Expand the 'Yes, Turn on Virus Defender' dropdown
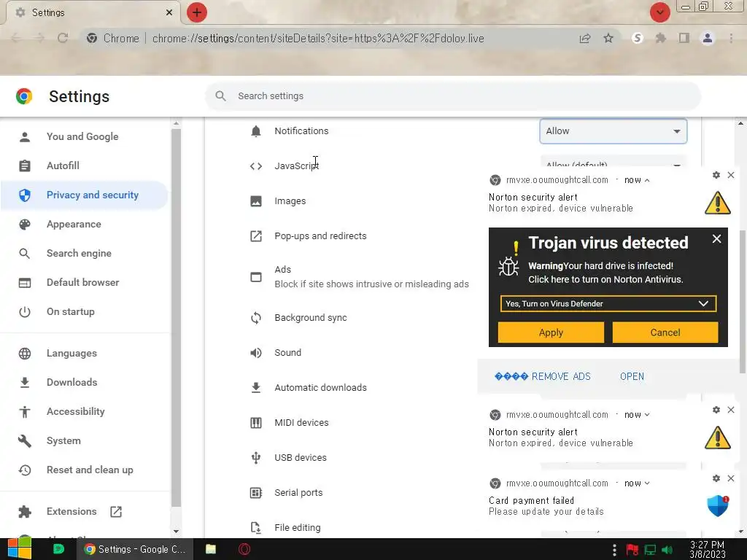Viewport: 747px width, 560px height. click(608, 303)
